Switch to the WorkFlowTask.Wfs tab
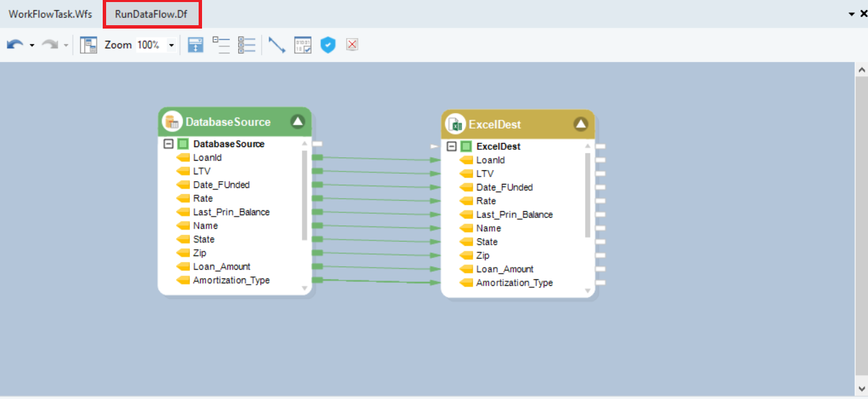The image size is (868, 399). click(50, 14)
